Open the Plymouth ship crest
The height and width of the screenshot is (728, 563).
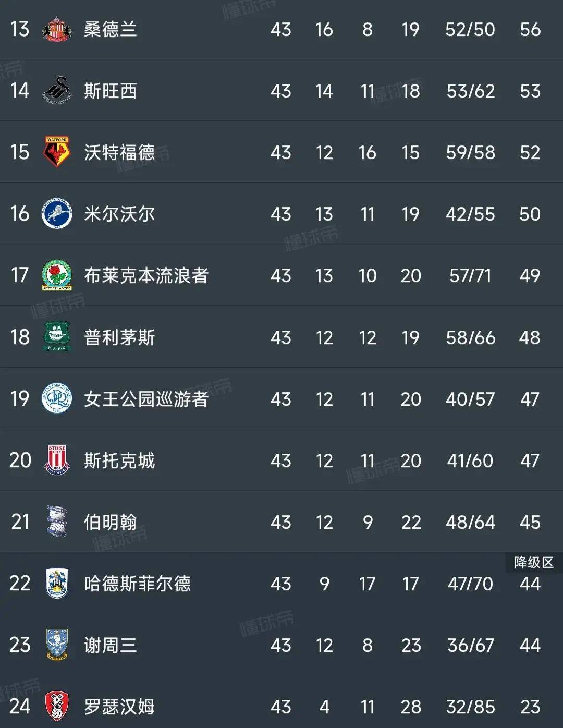[x=56, y=337]
